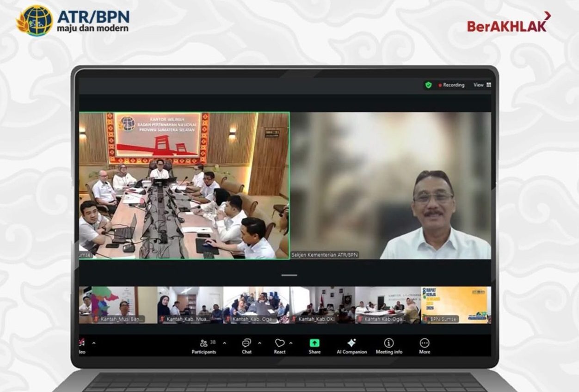Expand the video options arrow in toolbar

tap(94, 343)
